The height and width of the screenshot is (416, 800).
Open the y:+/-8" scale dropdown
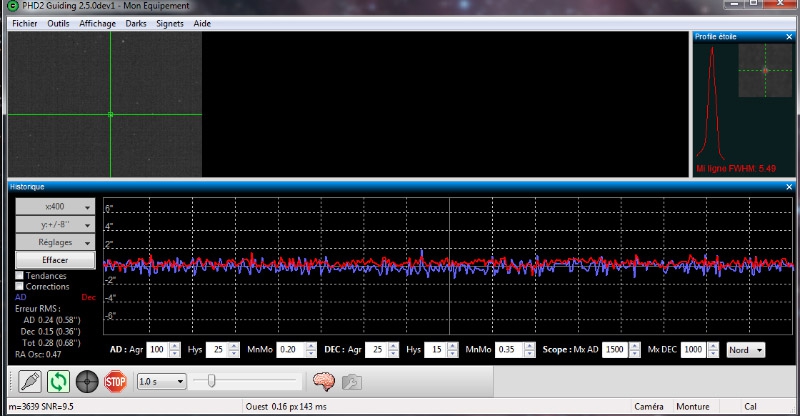point(55,225)
